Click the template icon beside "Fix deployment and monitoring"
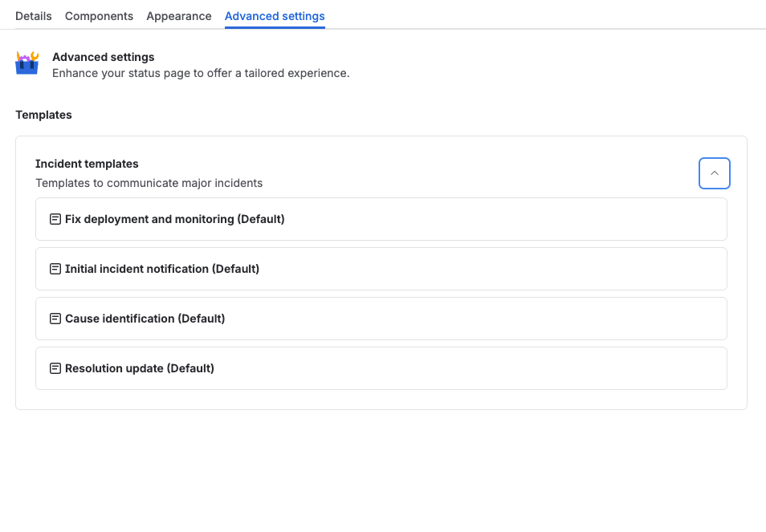The image size is (766, 532). [x=55, y=218]
